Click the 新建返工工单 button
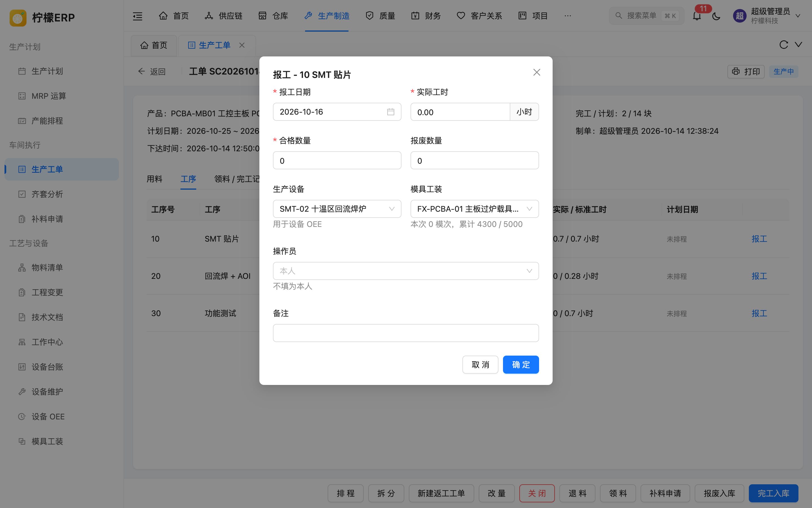Screen dimensions: 812x508 coord(441,493)
